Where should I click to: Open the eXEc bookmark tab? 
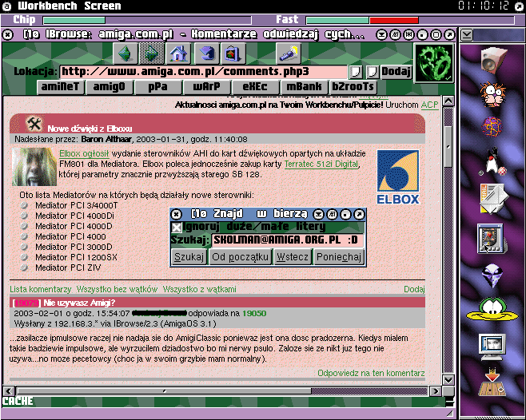(x=255, y=87)
